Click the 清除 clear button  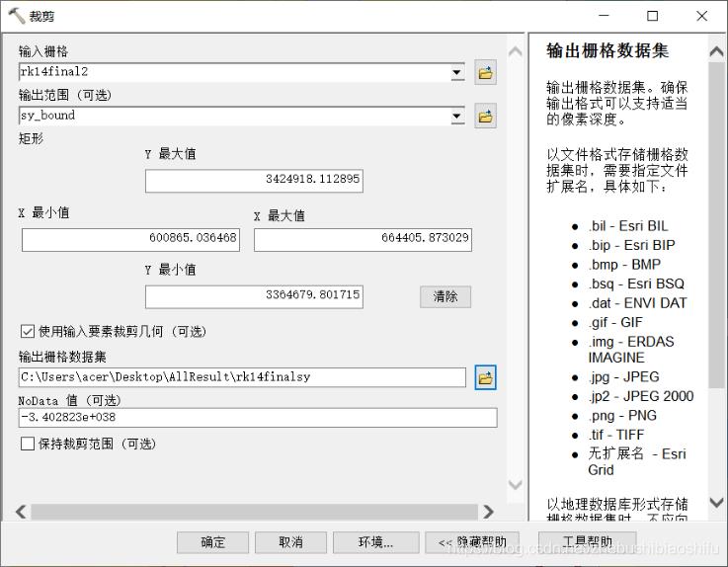[445, 296]
